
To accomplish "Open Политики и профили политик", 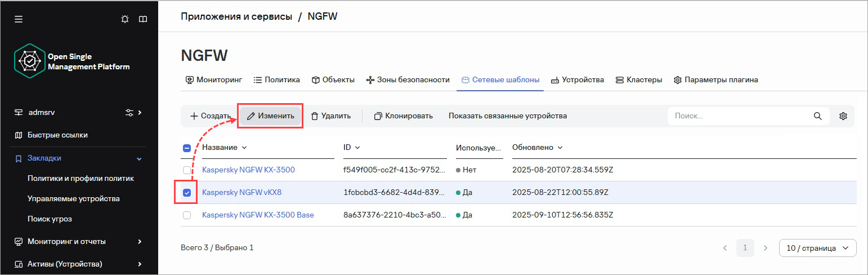I will [x=80, y=179].
